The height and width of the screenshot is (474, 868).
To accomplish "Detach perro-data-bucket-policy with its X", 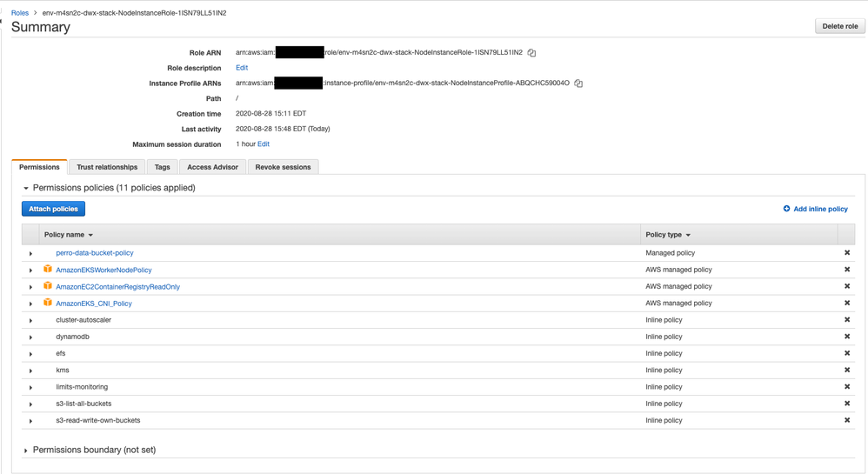I will point(847,252).
